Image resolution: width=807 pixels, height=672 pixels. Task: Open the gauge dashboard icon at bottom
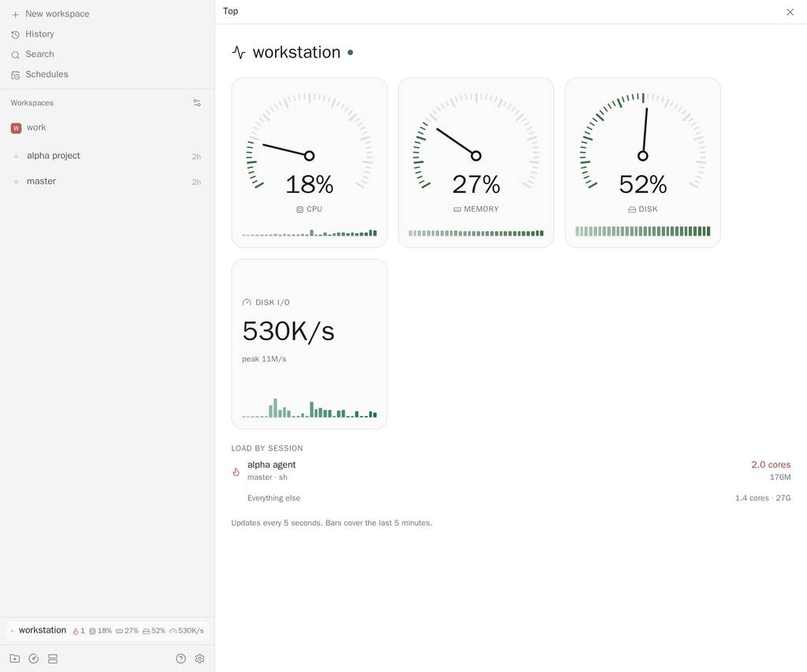click(33, 659)
